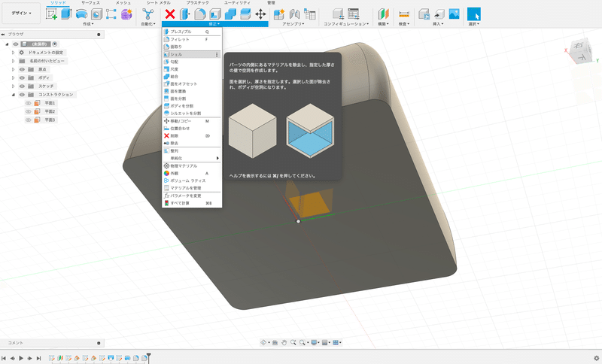Click the Configure model icon
This screenshot has height=364, width=602.
338,14
